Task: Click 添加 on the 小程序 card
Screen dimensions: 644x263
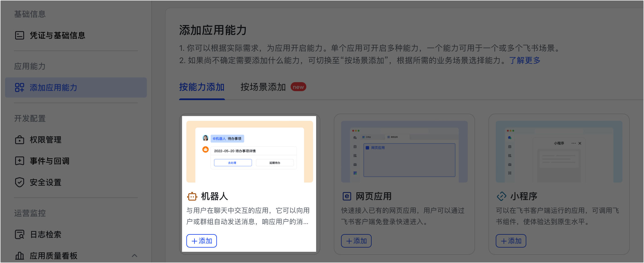Action: pyautogui.click(x=511, y=241)
